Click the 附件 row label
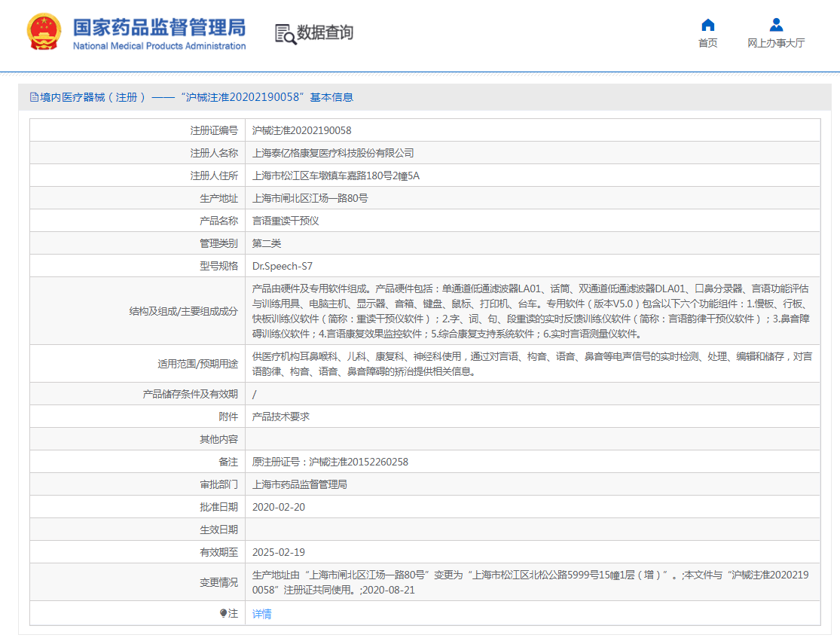Viewport: 840px width, 644px height. point(228,417)
